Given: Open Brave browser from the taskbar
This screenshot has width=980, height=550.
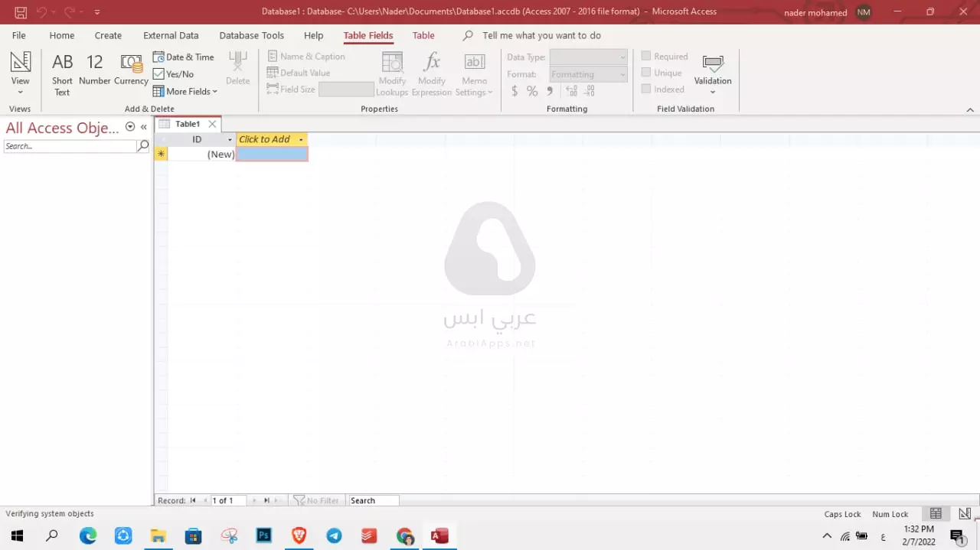Looking at the screenshot, I should [299, 535].
